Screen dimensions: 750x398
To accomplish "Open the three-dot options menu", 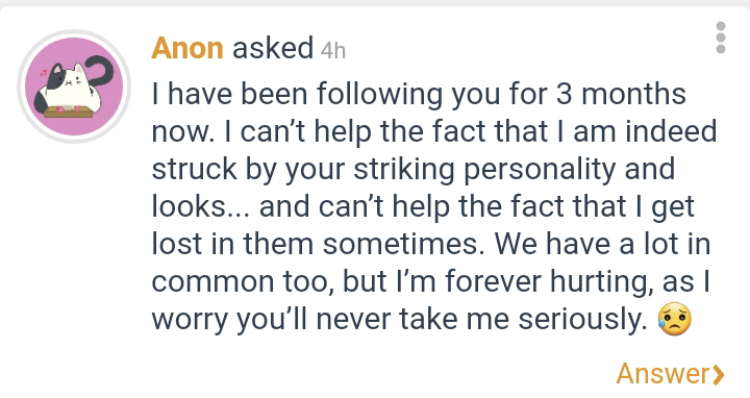I will click(x=721, y=37).
